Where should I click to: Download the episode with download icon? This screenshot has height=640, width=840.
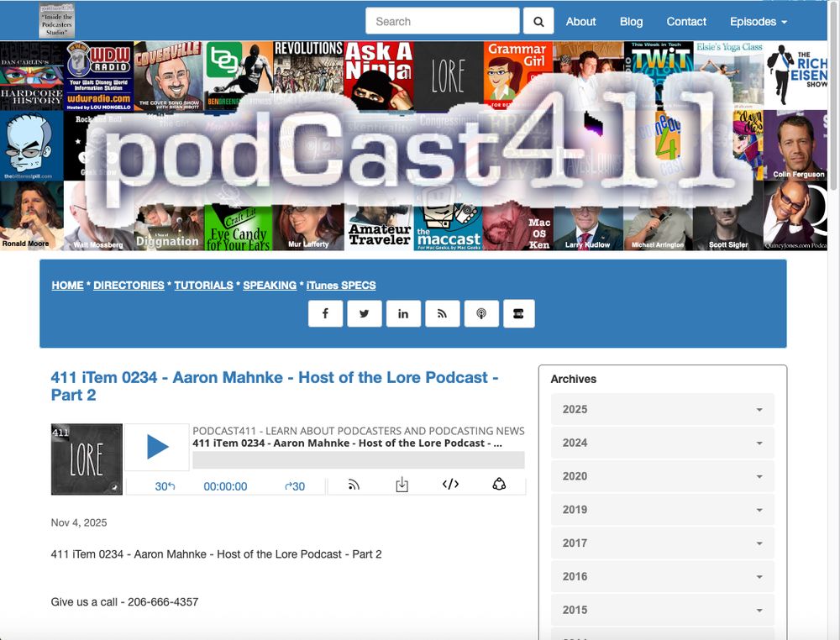402,485
